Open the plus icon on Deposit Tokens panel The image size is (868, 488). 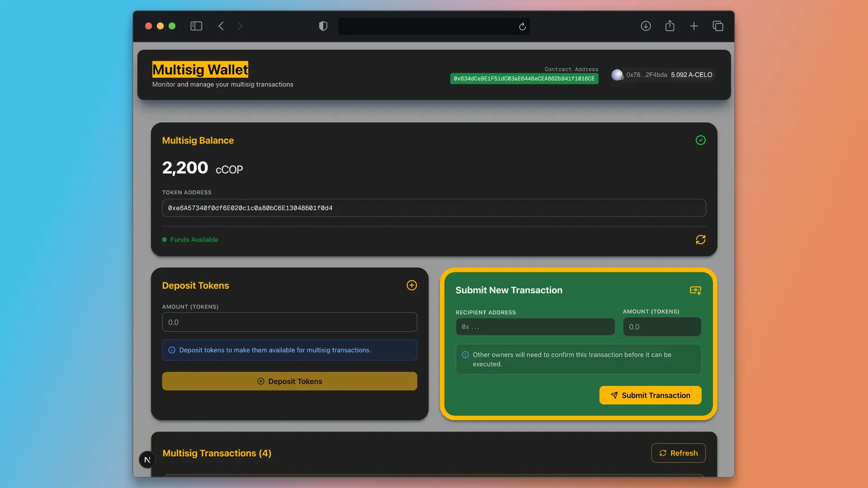[x=411, y=286]
